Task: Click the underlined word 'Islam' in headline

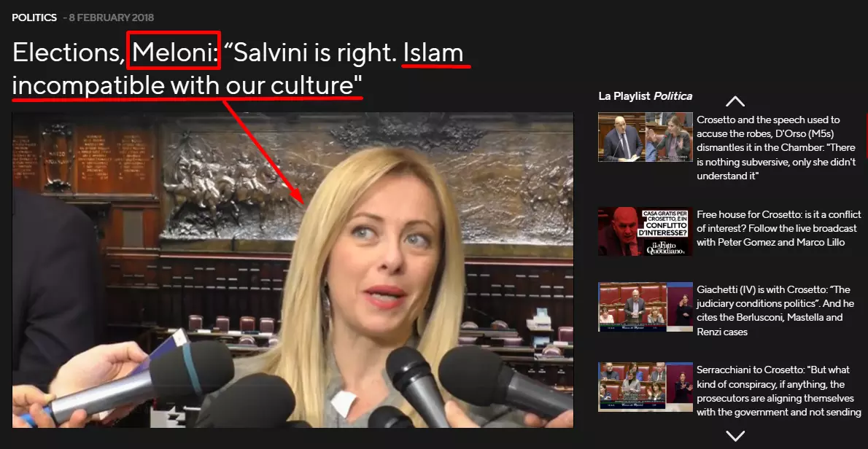Action: pos(433,52)
